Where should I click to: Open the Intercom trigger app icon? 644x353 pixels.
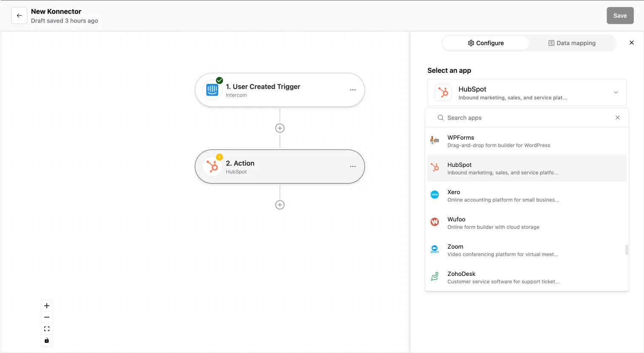click(212, 90)
